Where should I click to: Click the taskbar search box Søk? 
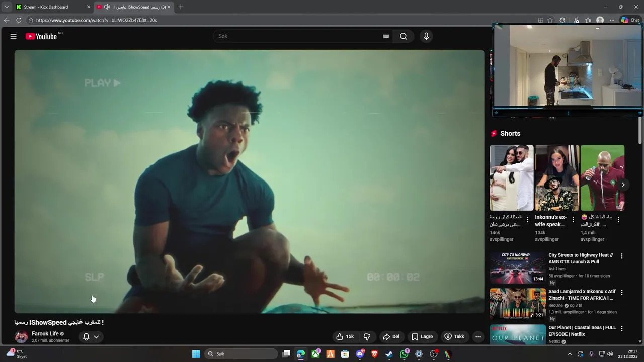click(242, 354)
